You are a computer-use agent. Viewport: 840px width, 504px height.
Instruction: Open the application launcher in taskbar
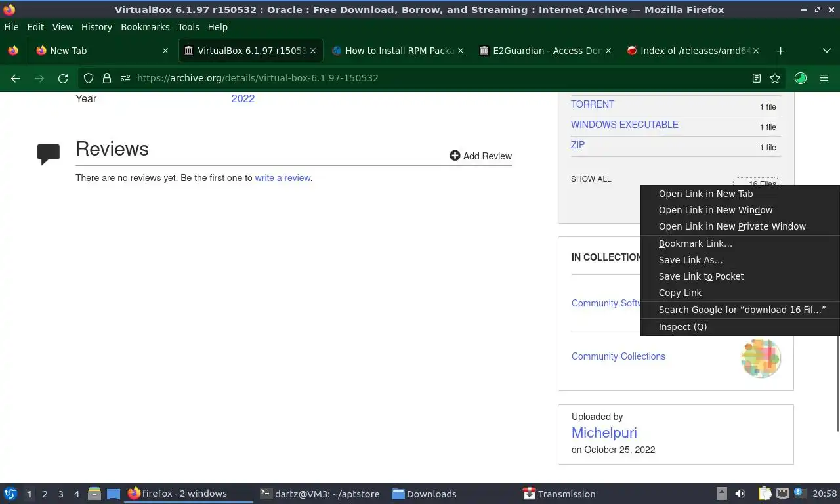[10, 493]
